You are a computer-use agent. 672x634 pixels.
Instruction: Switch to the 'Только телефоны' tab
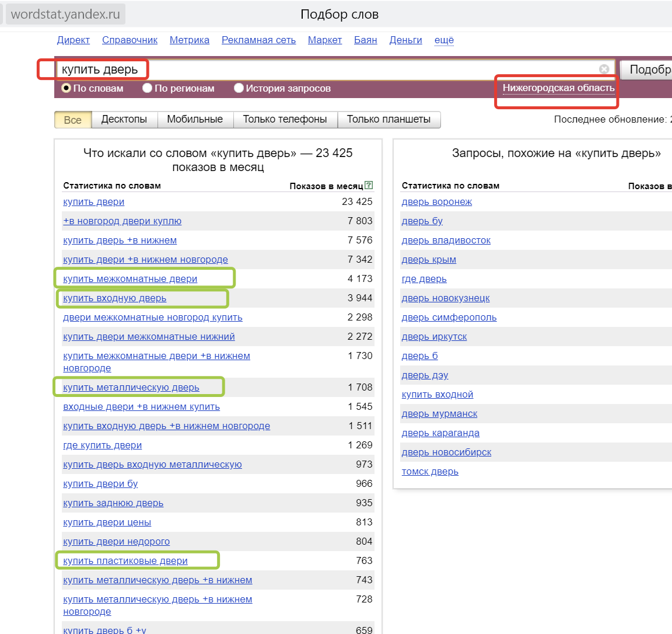[x=285, y=119]
